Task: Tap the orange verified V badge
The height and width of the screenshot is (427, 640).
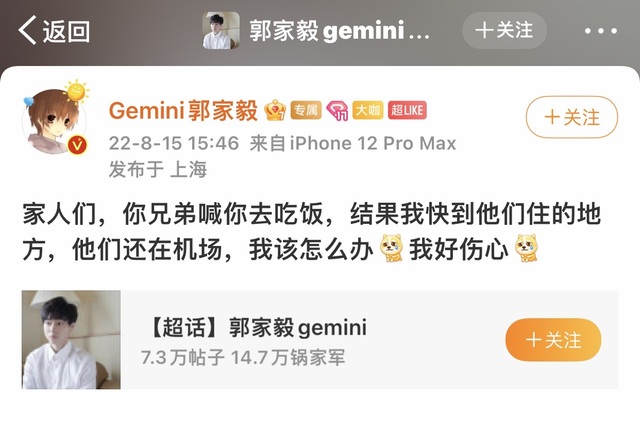Action: click(x=77, y=145)
